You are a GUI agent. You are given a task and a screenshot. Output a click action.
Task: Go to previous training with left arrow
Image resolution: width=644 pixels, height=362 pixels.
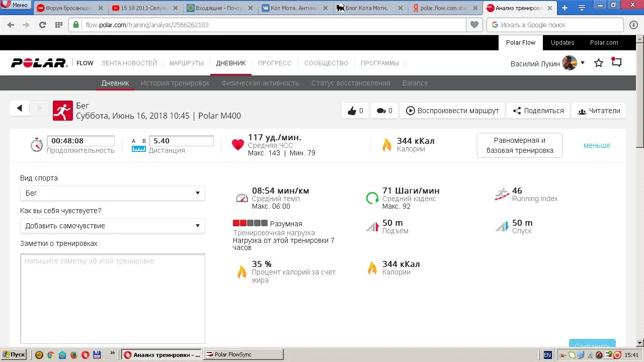pos(20,108)
